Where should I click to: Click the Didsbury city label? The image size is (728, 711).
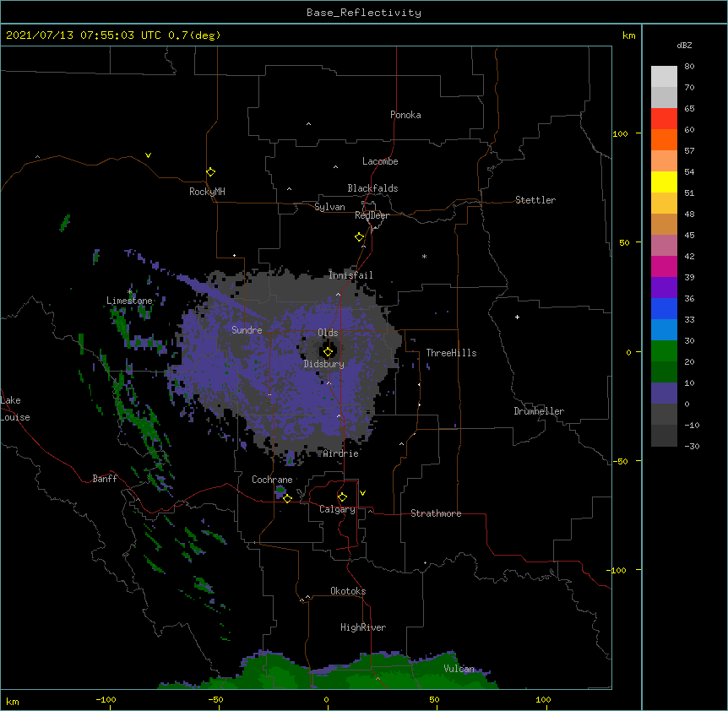click(x=324, y=364)
